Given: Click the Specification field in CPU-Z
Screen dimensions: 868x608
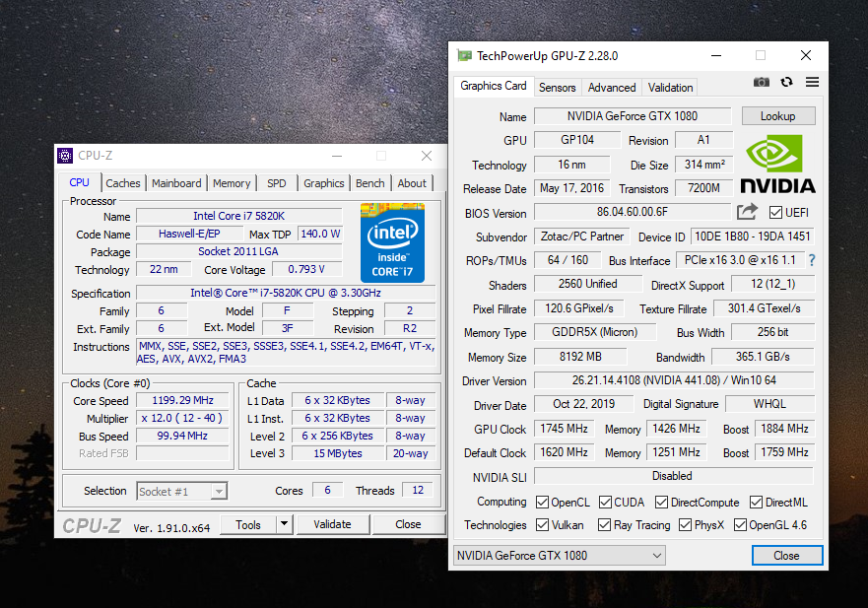Looking at the screenshot, I should (286, 293).
